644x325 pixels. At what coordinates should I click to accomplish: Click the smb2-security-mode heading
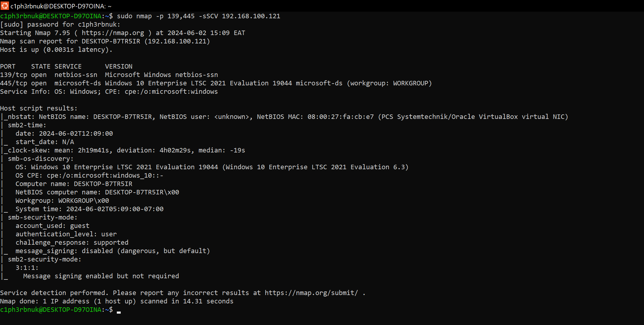tap(44, 259)
